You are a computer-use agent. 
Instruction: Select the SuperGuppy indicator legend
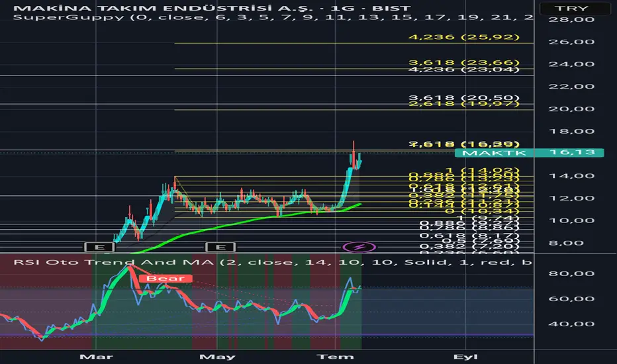point(273,17)
